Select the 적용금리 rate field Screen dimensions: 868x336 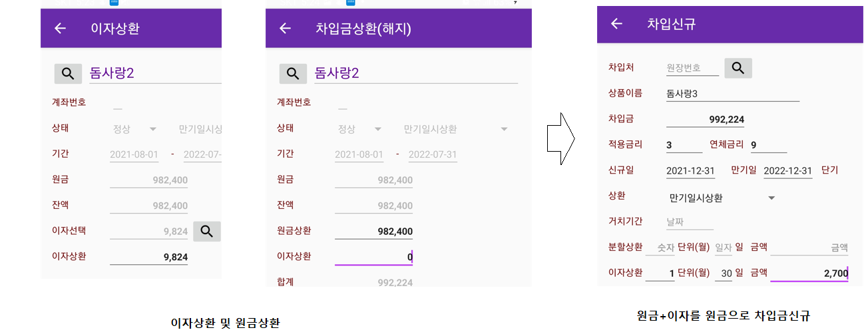(684, 145)
